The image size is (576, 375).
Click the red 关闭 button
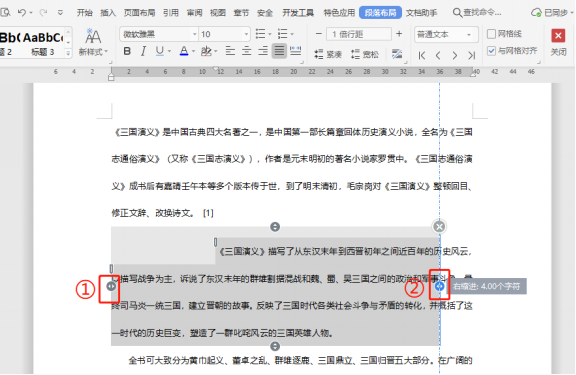(558, 42)
